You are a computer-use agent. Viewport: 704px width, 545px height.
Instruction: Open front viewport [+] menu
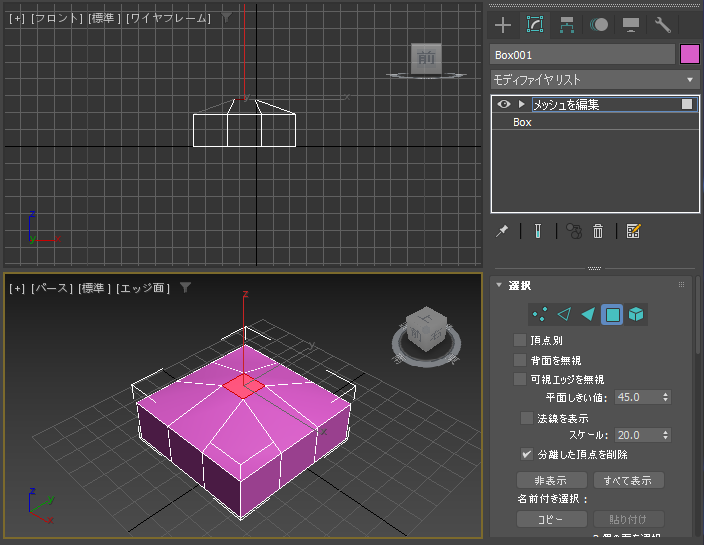pyautogui.click(x=17, y=18)
